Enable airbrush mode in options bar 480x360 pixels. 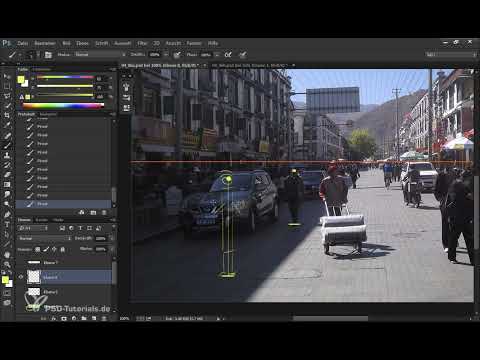point(228,54)
